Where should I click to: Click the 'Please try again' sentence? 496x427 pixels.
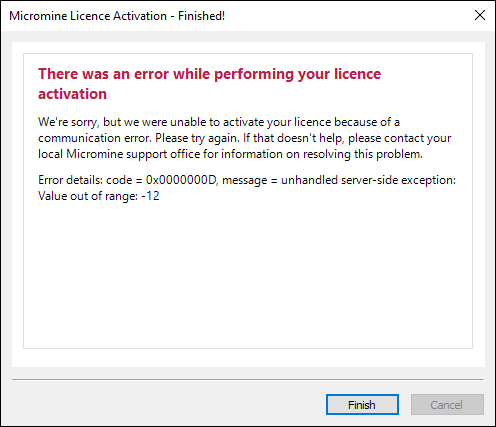197,138
